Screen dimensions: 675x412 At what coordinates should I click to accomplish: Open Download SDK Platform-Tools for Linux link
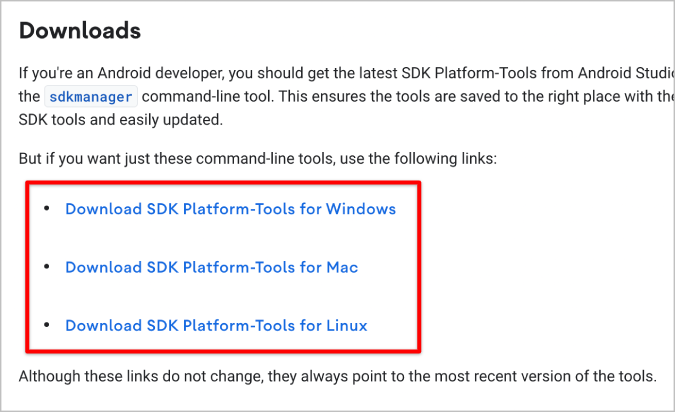pos(216,325)
